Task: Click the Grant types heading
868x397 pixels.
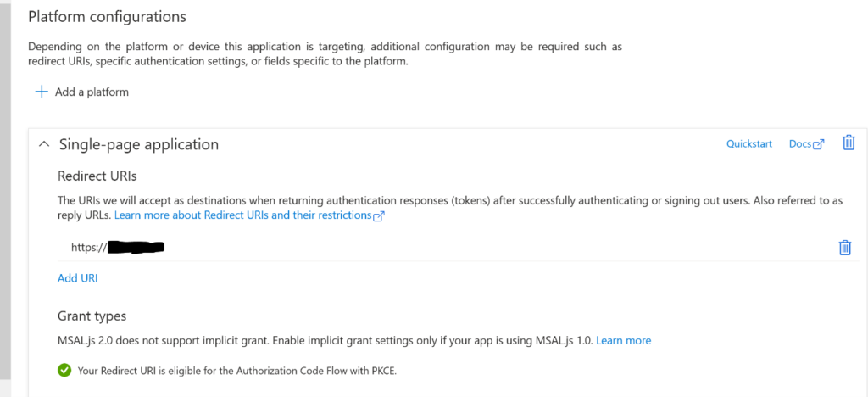Action: [92, 316]
